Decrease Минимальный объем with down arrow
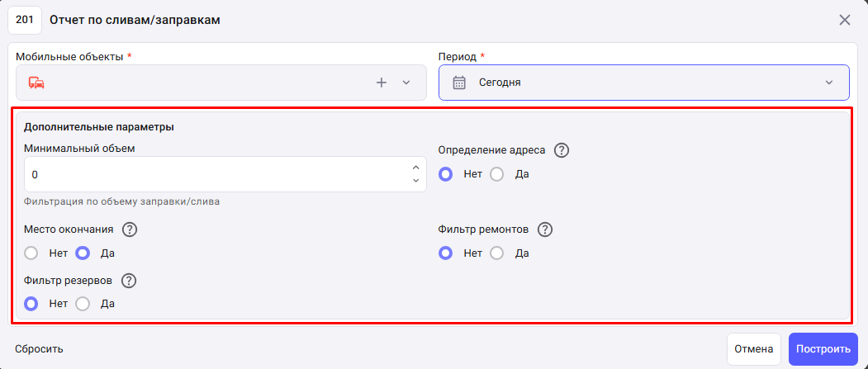Image resolution: width=868 pixels, height=369 pixels. click(415, 180)
